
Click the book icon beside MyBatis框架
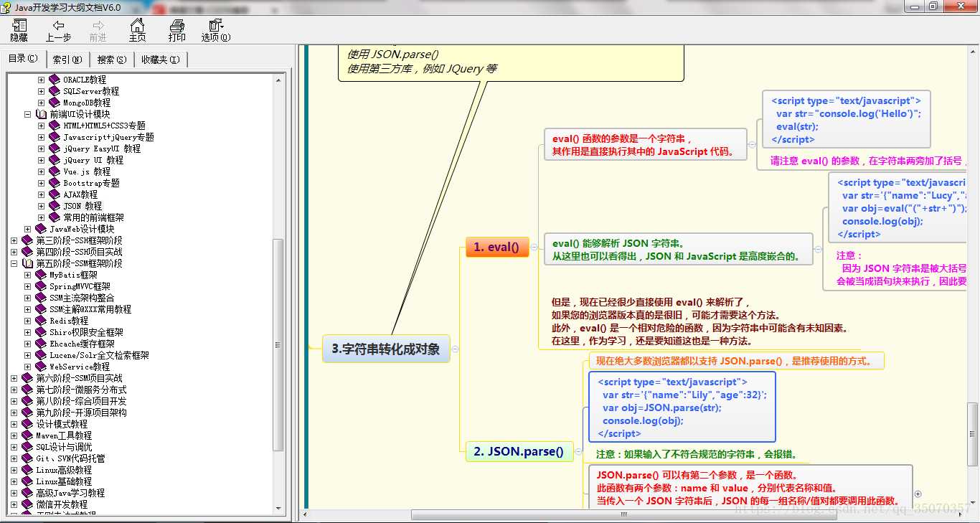tap(41, 275)
